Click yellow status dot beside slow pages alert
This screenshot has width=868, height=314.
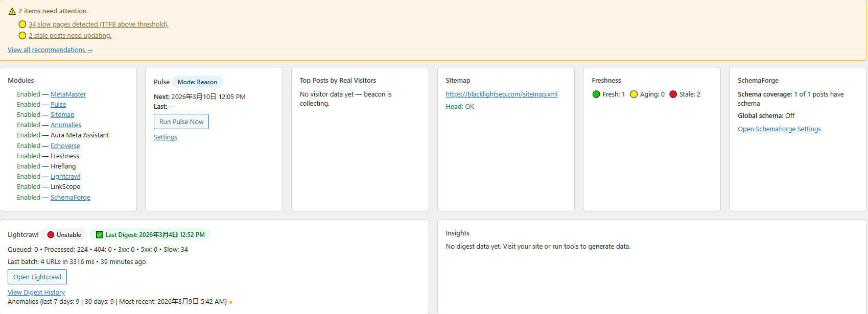pos(22,25)
